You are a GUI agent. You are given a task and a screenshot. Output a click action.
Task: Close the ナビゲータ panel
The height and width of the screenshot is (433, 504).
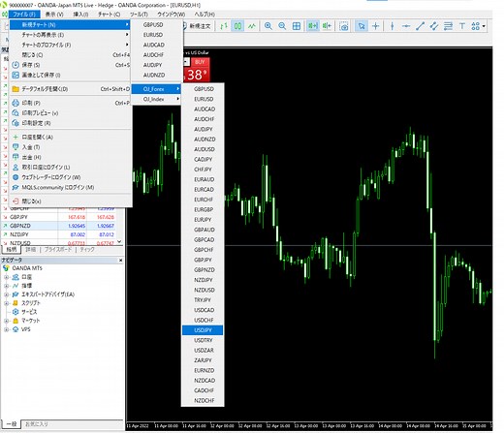point(120,260)
